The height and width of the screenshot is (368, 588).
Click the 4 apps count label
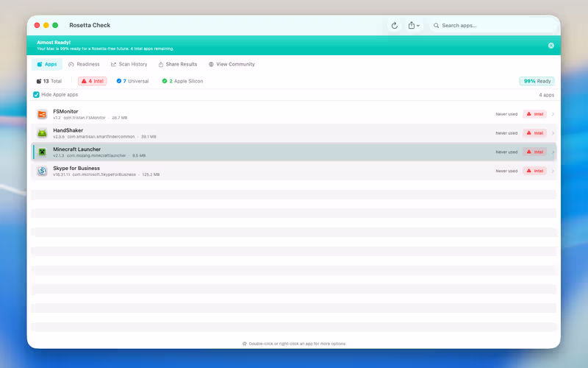click(x=546, y=95)
